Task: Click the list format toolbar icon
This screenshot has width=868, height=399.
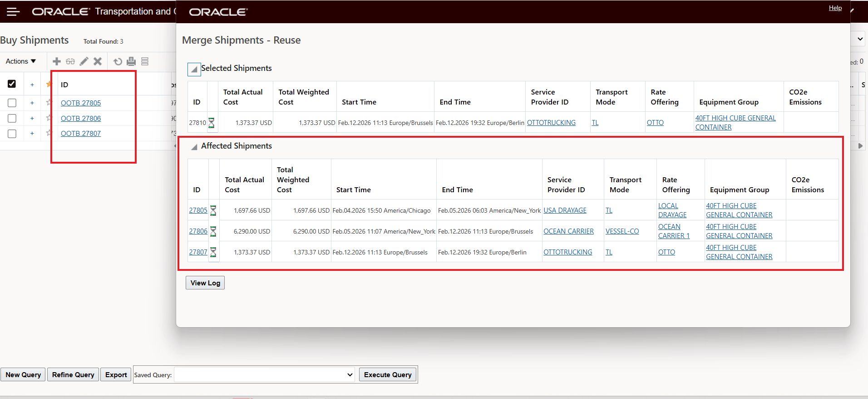Action: point(145,61)
